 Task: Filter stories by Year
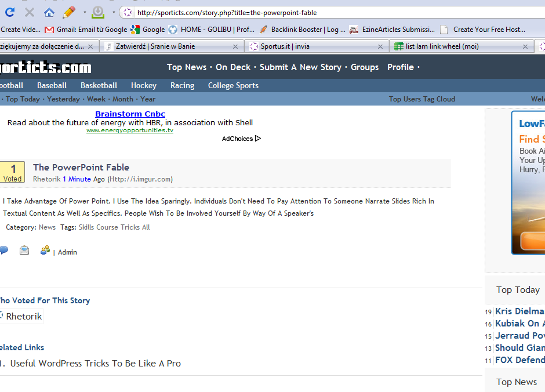(148, 99)
